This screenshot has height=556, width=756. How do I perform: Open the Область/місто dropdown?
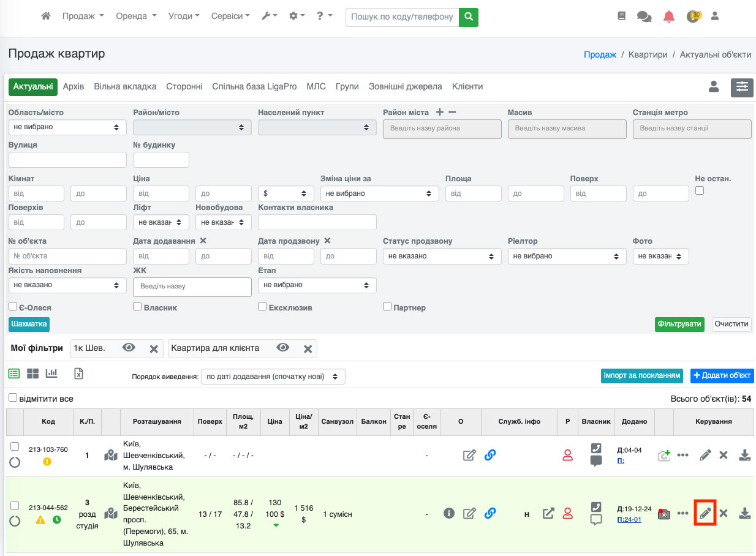[67, 127]
